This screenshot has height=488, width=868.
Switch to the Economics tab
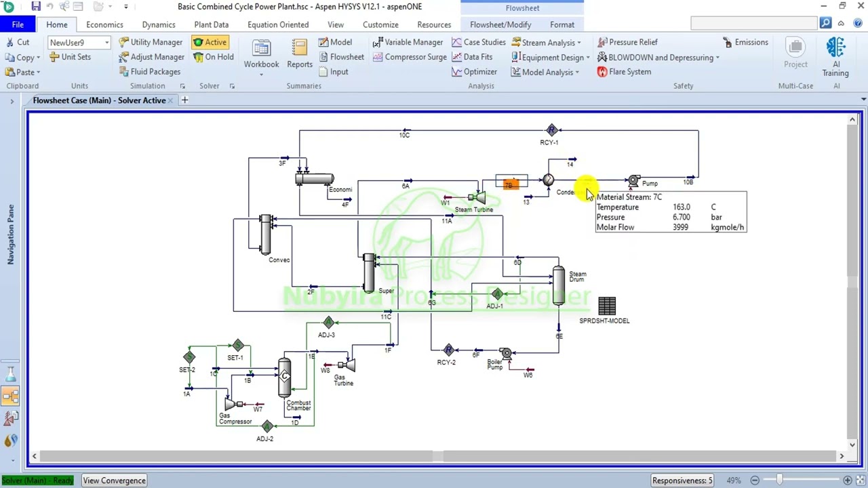104,24
